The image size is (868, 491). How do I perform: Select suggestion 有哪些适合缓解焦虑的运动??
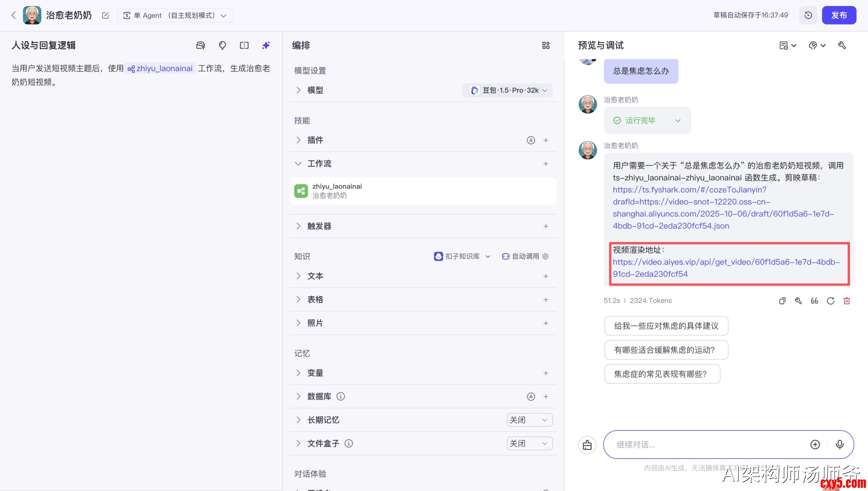pyautogui.click(x=665, y=350)
